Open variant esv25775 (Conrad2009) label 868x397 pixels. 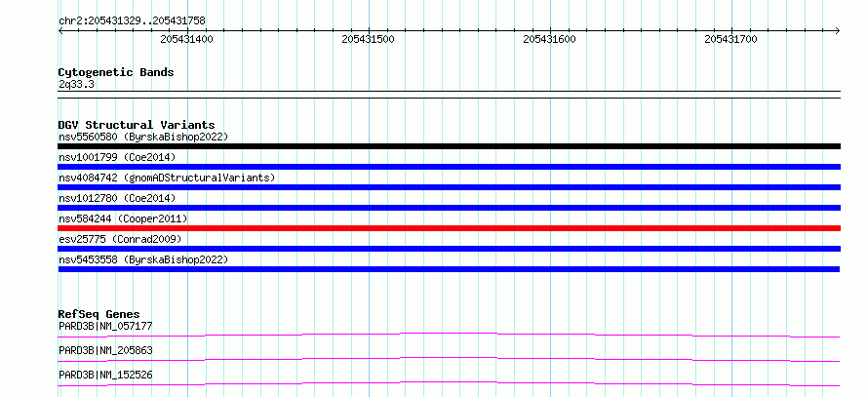point(120,239)
